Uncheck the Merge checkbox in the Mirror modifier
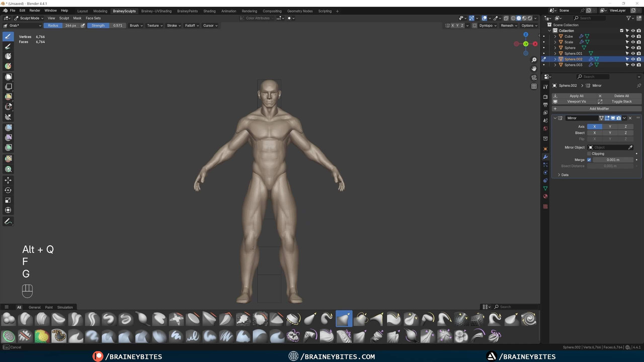Image resolution: width=644 pixels, height=362 pixels. pyautogui.click(x=589, y=160)
